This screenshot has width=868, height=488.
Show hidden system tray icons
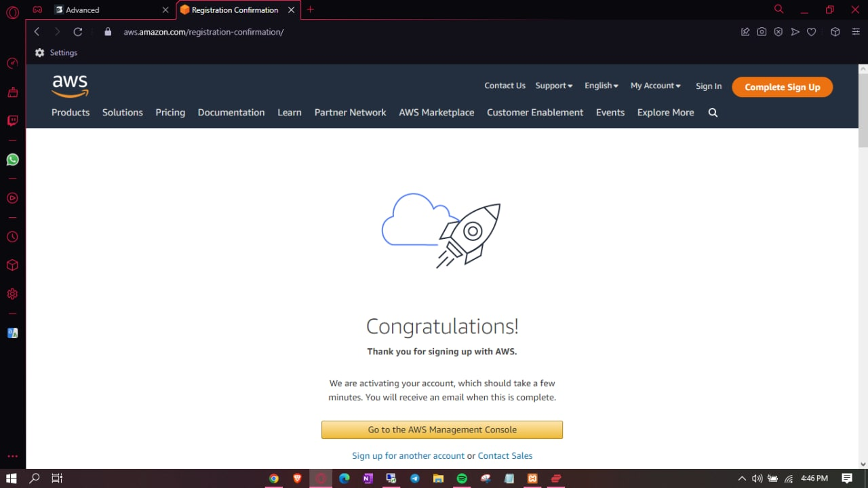click(x=742, y=478)
